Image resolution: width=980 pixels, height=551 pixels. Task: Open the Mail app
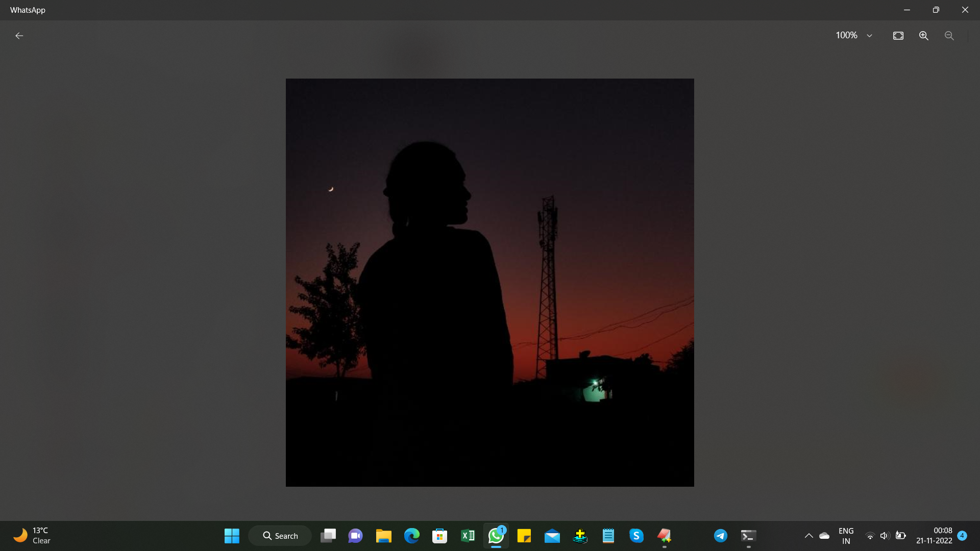(552, 536)
